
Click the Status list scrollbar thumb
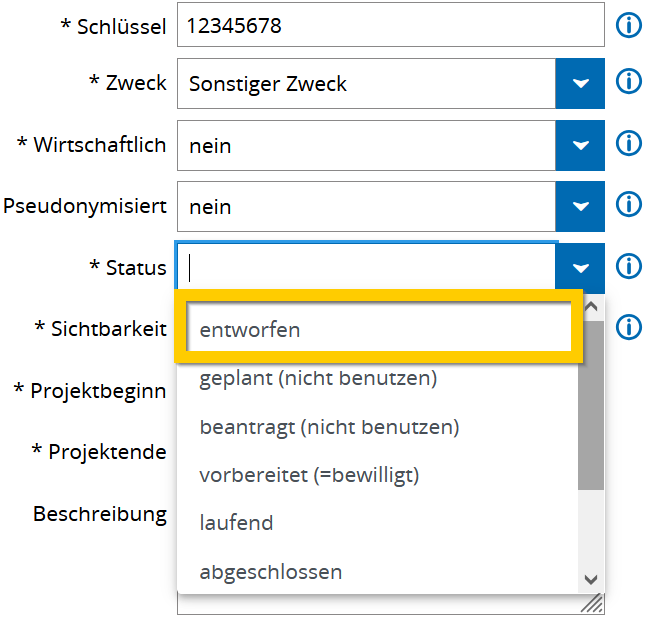591,405
